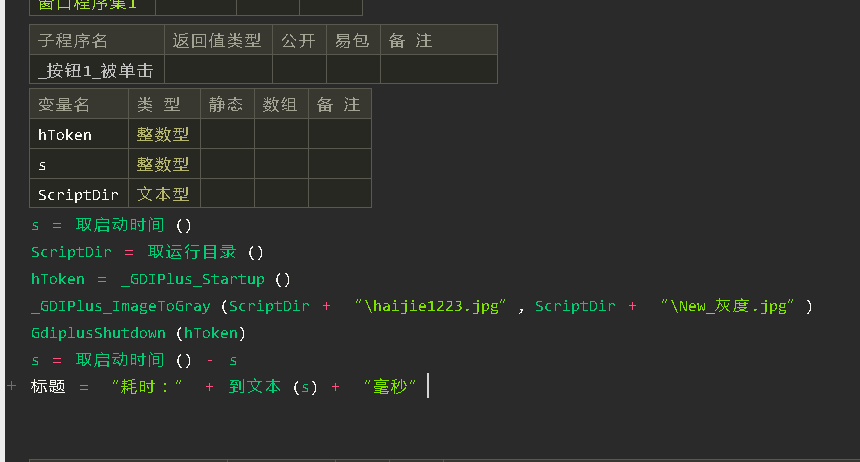860x462 pixels.
Task: Click the 文本型 type cell for ScriptDir
Action: [x=164, y=193]
